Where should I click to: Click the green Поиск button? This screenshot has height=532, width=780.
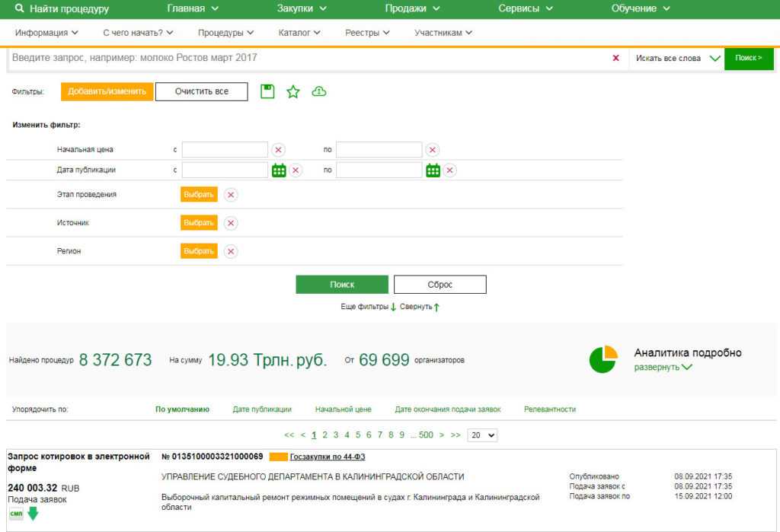pyautogui.click(x=342, y=285)
